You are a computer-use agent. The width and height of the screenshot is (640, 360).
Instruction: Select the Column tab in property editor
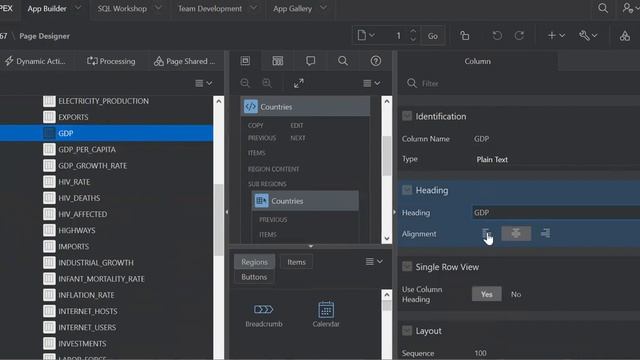[x=478, y=61]
